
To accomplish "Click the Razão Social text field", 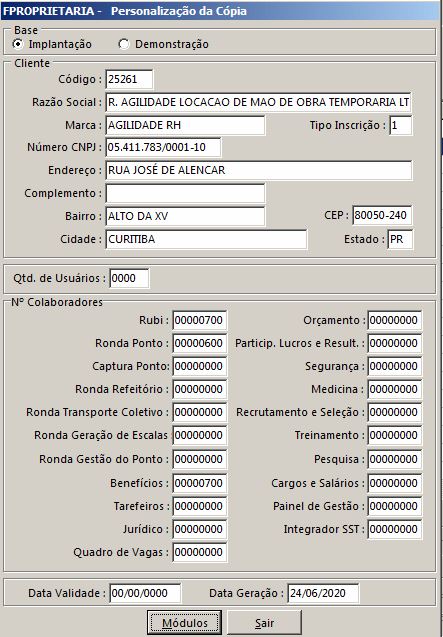I will 258,102.
